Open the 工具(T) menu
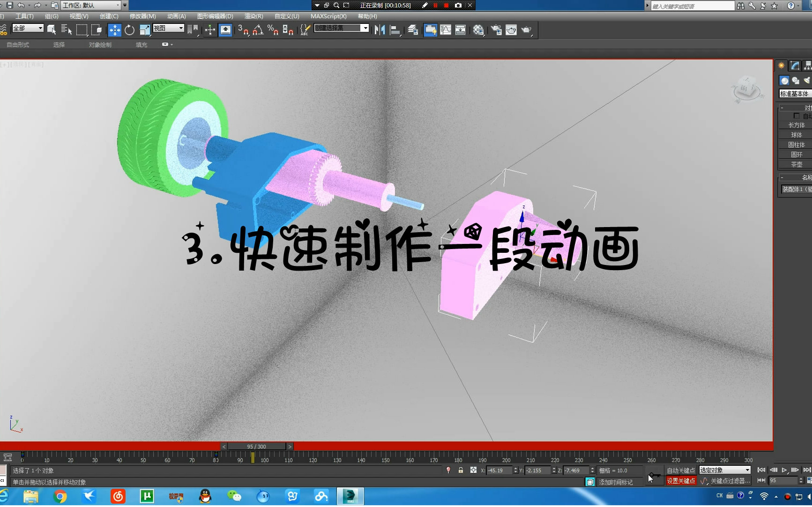This screenshot has width=812, height=507. click(x=24, y=16)
